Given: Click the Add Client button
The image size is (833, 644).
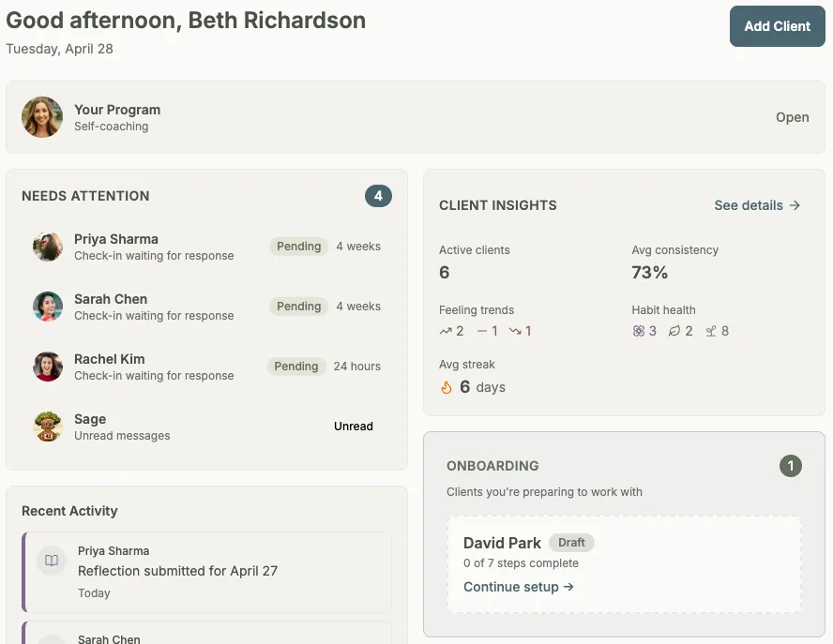Looking at the screenshot, I should [777, 26].
